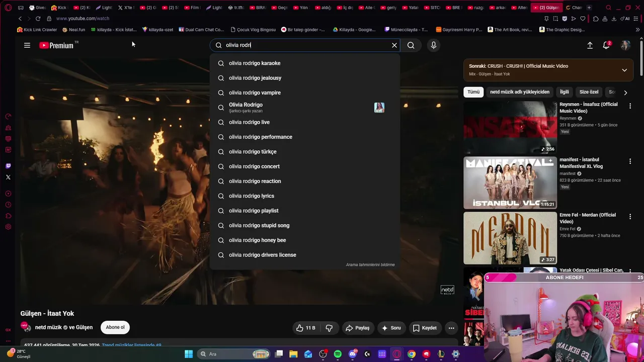Select the Olivia Rodrigo artist suggestion
Screen dimensions: 644x362
[305, 108]
